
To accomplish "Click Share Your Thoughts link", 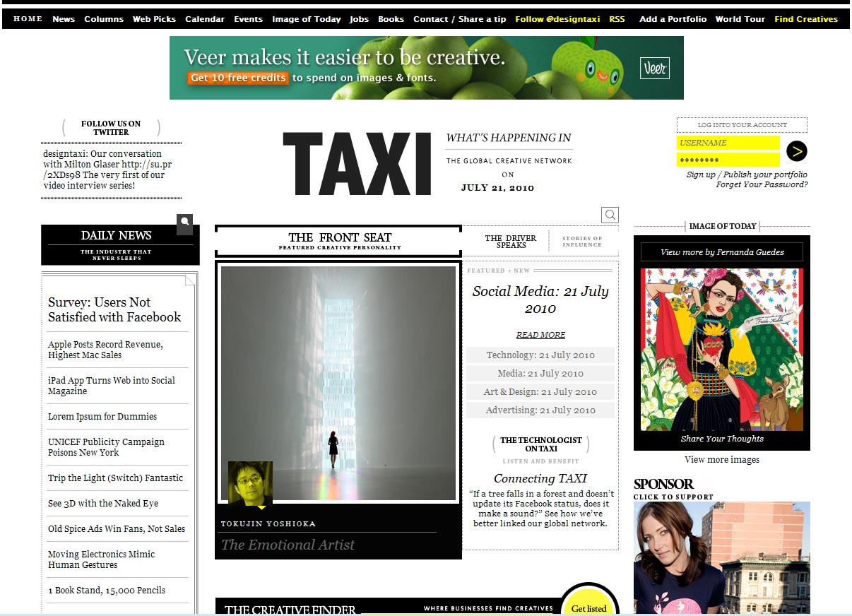I will pos(722,439).
